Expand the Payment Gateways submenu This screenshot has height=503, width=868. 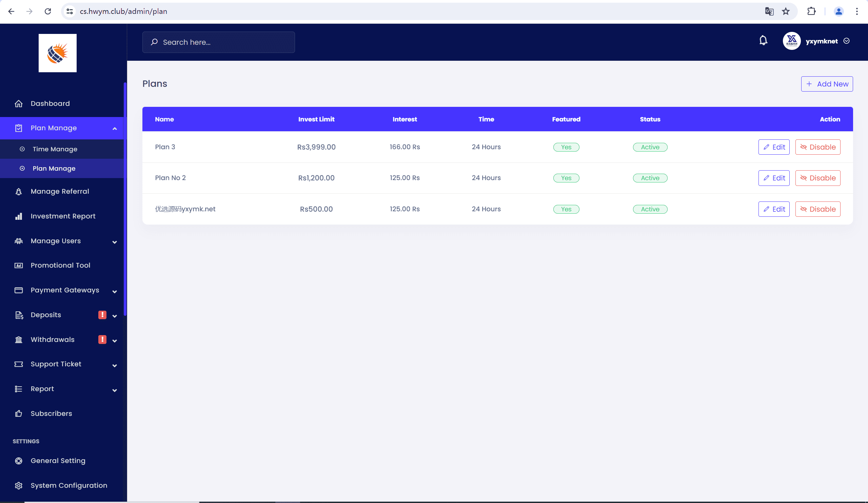pyautogui.click(x=115, y=291)
